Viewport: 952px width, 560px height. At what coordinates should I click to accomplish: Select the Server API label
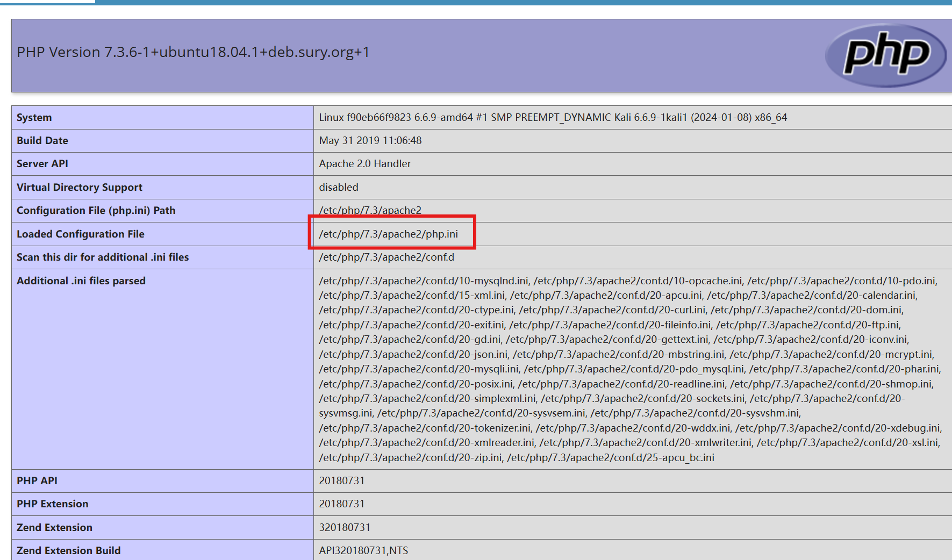[x=42, y=163]
